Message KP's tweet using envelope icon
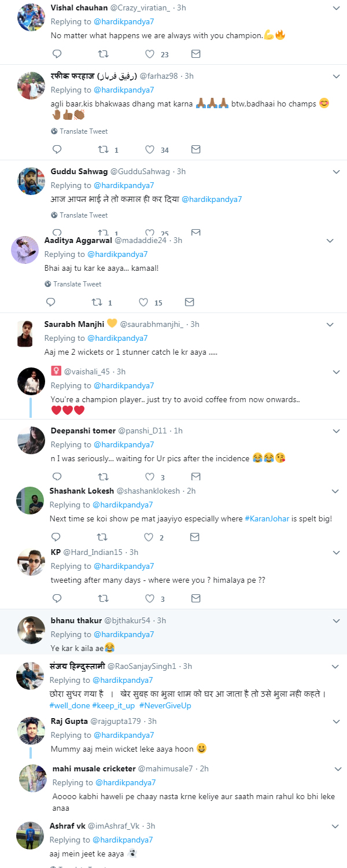The width and height of the screenshot is (347, 868). click(195, 598)
